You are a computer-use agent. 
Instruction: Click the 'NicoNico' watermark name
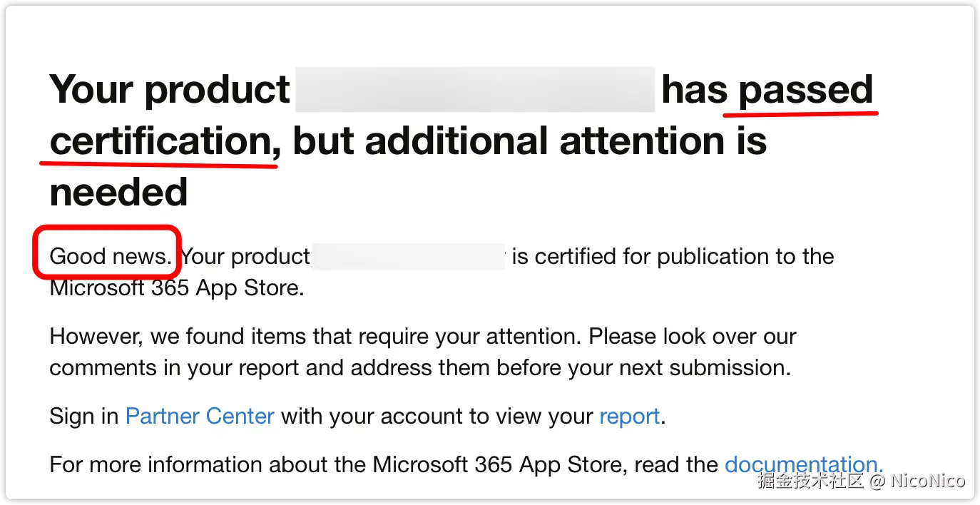928,481
